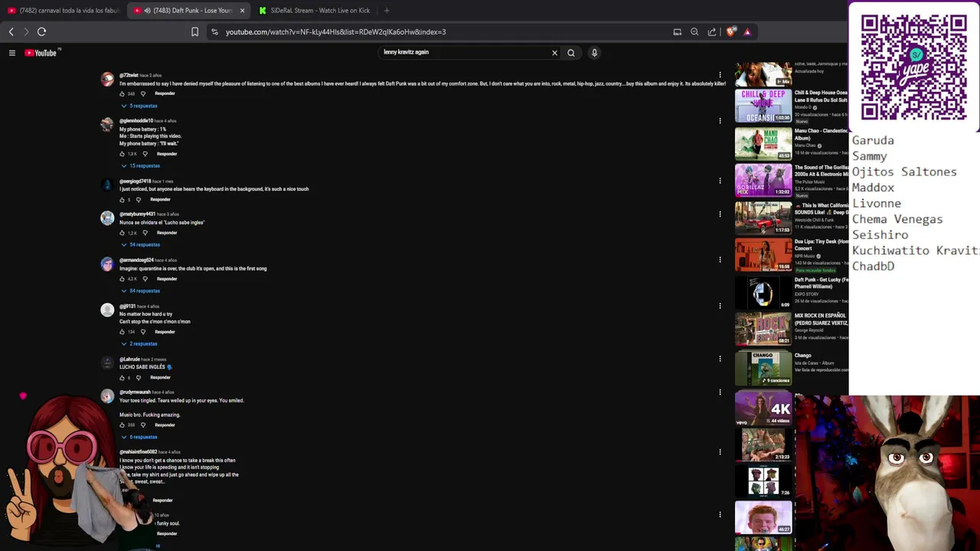Screen dimensions: 980x551
Task: Open Brave Shields lion icon
Action: 731,32
